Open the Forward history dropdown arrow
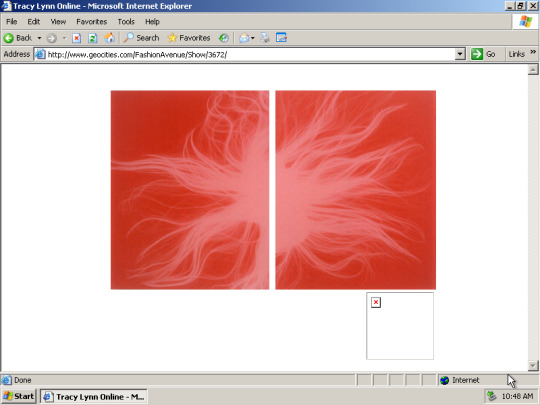This screenshot has height=405, width=540. [x=64, y=38]
